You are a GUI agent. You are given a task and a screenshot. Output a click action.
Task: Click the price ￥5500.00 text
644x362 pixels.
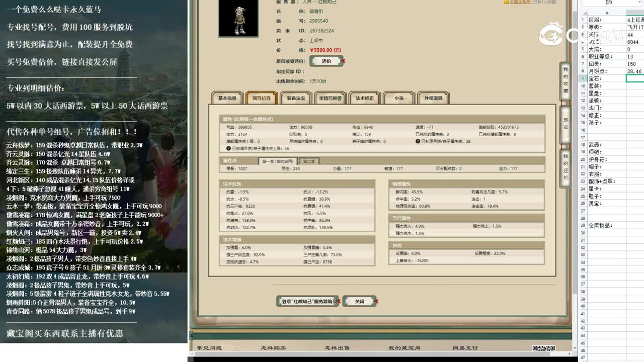click(x=326, y=50)
